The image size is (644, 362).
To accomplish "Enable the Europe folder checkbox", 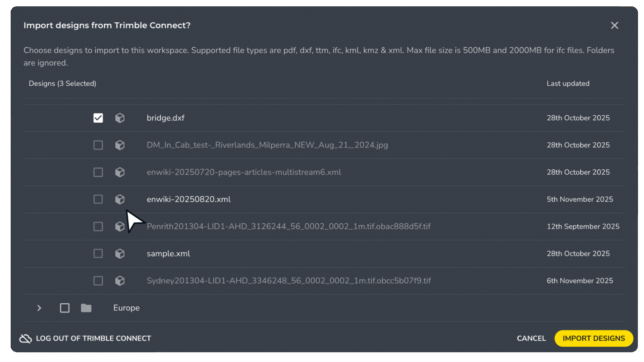I will [64, 308].
